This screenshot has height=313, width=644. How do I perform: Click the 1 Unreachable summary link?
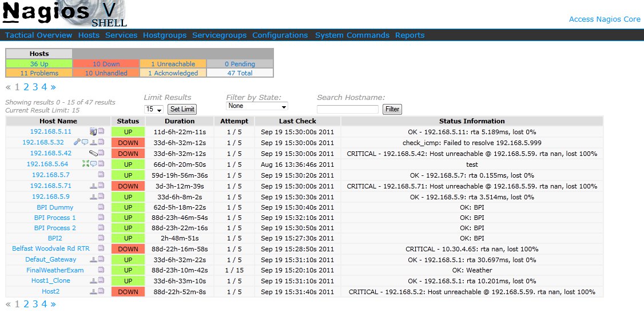(173, 64)
